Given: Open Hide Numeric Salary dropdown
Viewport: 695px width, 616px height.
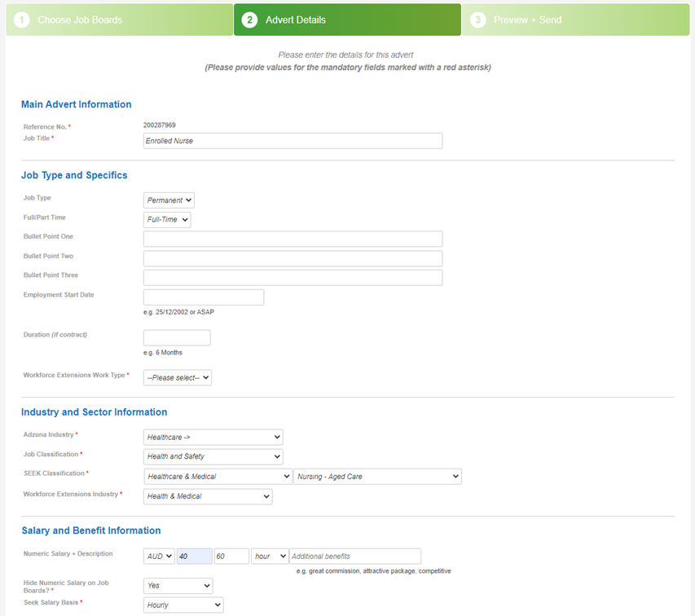Looking at the screenshot, I should (178, 587).
